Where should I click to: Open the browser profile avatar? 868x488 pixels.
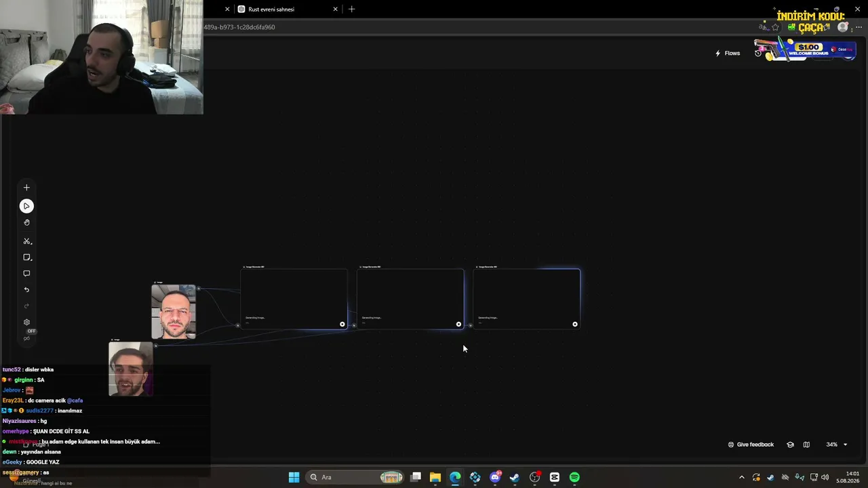[x=843, y=27]
